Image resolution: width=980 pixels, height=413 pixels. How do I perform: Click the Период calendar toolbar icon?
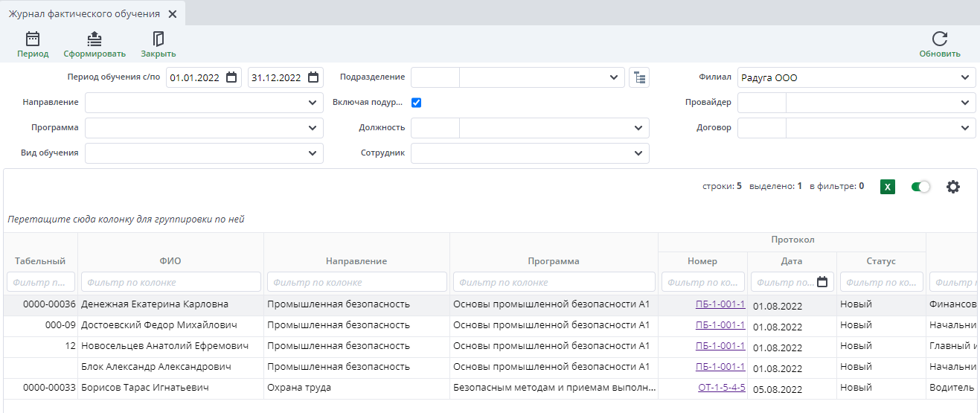(x=33, y=39)
